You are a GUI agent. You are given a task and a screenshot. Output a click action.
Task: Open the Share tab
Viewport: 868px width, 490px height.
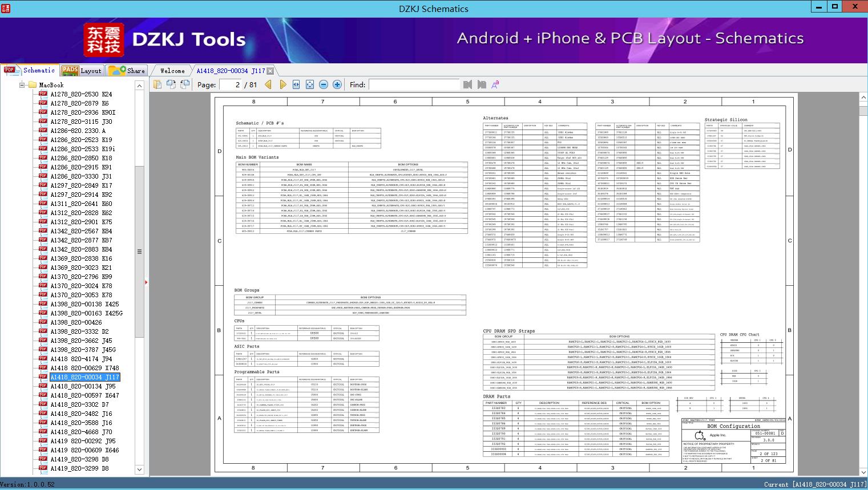pos(127,70)
